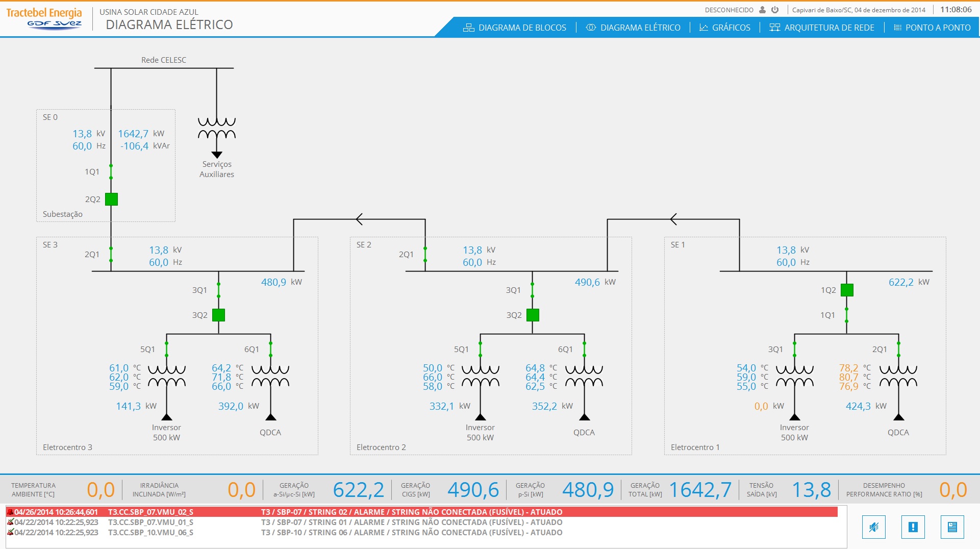
Task: Toggle the 3Q2 breaker in Eletrocentro 2
Action: [x=533, y=315]
